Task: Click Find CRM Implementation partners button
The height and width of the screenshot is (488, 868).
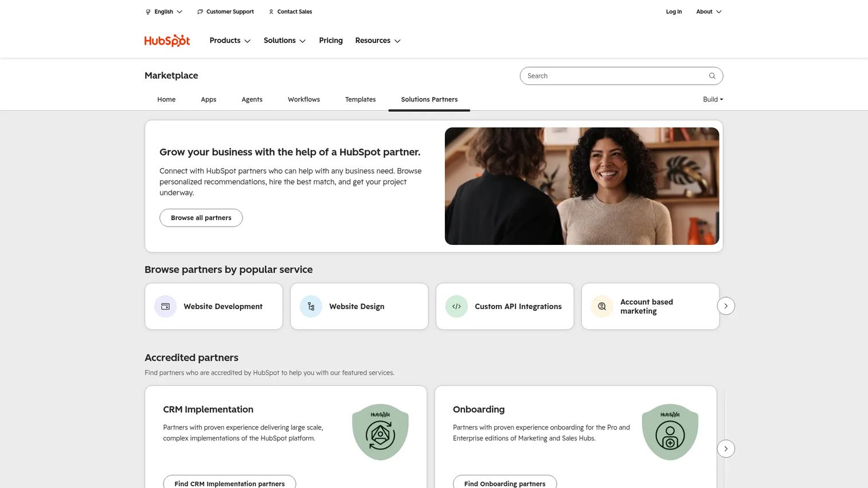Action: 229,483
